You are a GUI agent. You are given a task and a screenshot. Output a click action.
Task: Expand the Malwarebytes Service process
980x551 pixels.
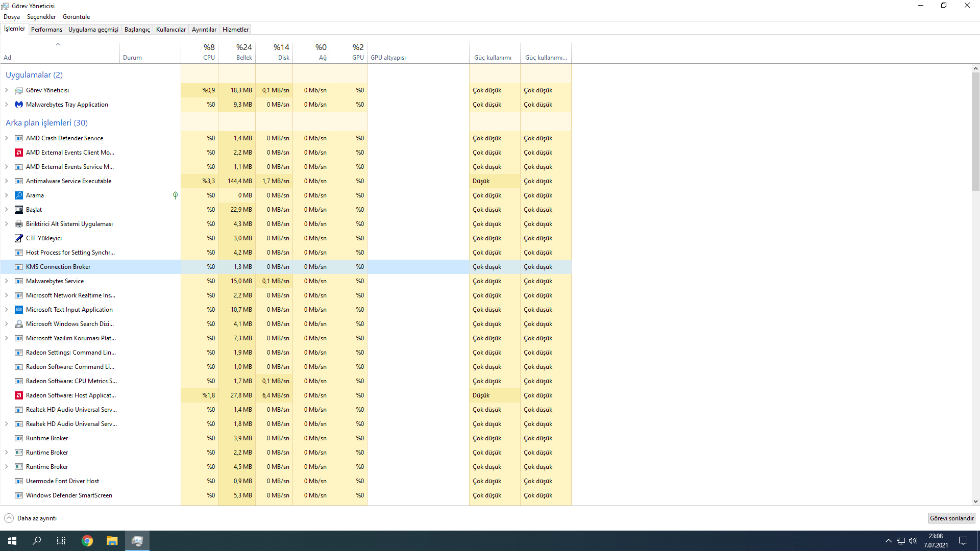[7, 281]
